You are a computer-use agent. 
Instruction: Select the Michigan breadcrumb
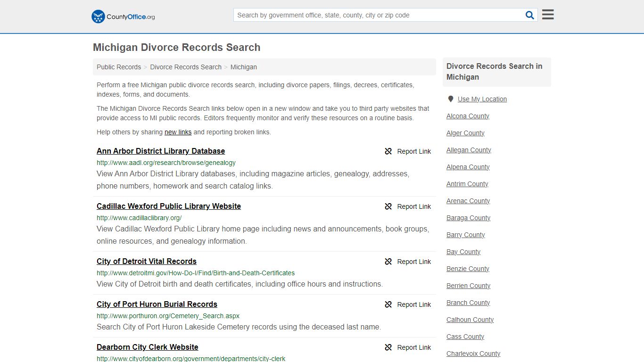tap(244, 67)
